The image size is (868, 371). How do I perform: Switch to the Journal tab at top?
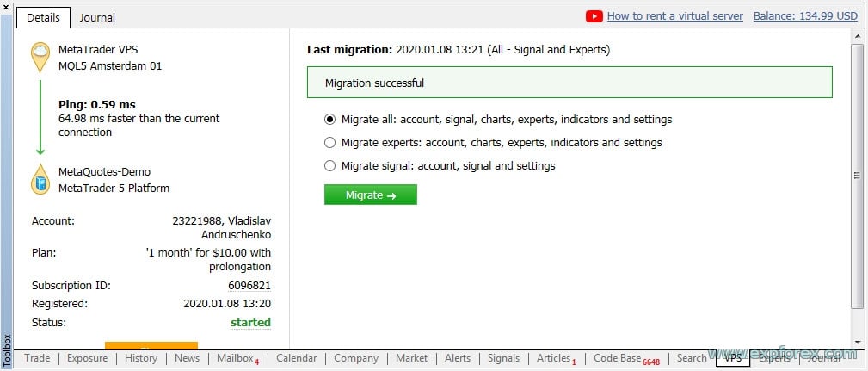97,18
